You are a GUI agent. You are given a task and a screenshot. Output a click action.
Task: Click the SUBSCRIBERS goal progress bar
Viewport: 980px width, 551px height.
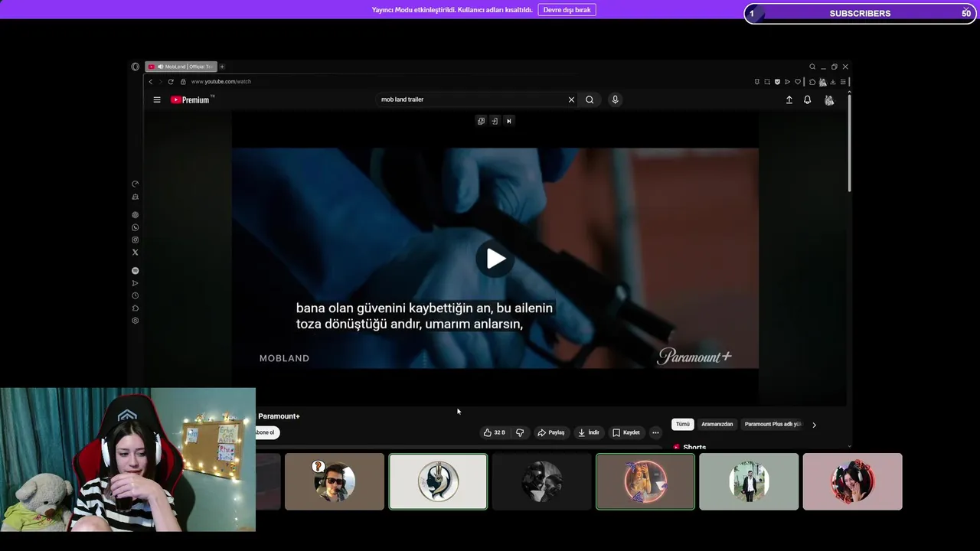coord(860,13)
